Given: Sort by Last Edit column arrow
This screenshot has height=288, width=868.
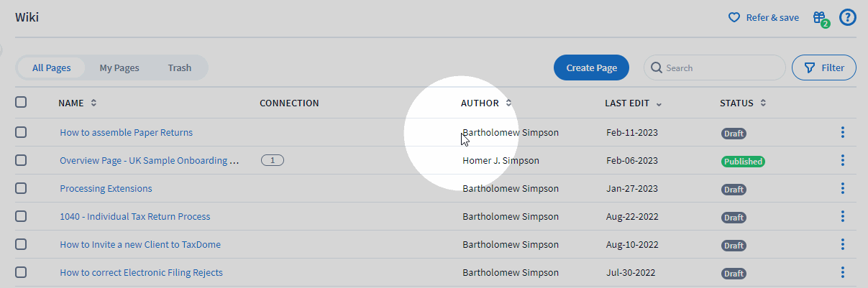Looking at the screenshot, I should point(659,104).
